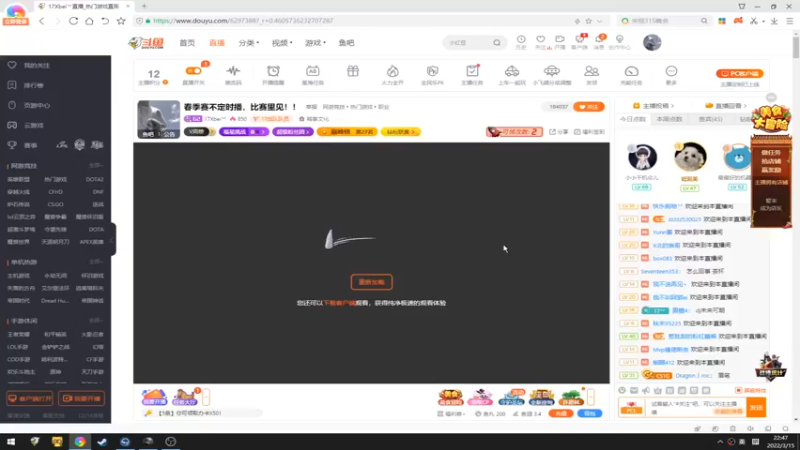
Task: Open the 首页 home tab
Action: pos(187,43)
